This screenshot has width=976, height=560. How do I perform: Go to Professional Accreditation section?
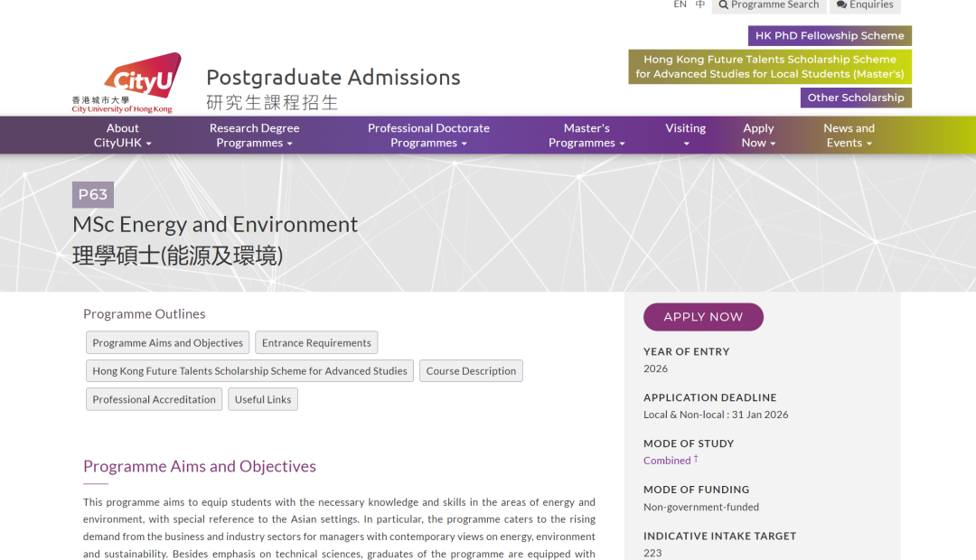[x=154, y=399]
